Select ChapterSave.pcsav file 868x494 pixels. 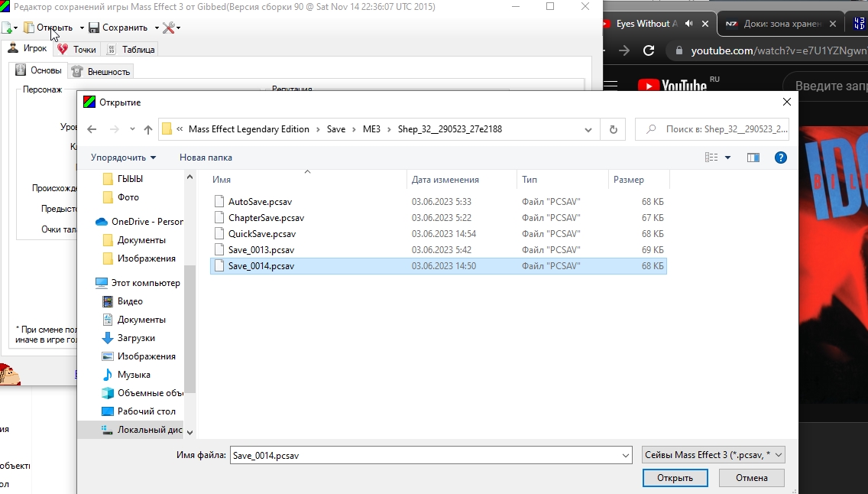pos(438,218)
